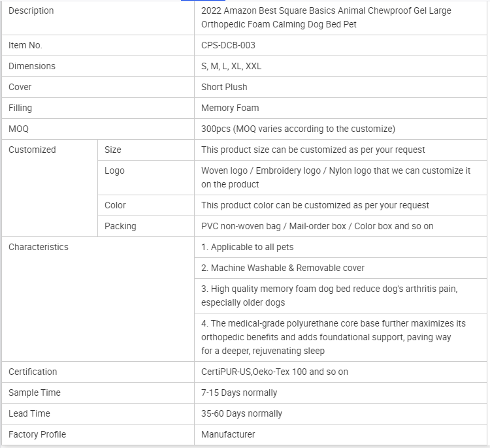Click the 35-60 Days lead time value
Screen dimensions: 490x448
[242, 414]
